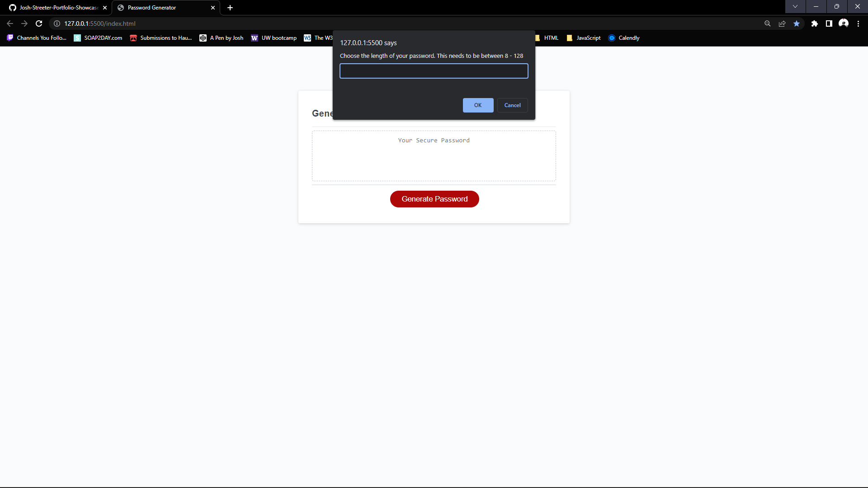Open the Extensions puzzle icon
Viewport: 868px width, 488px height.
(815, 23)
